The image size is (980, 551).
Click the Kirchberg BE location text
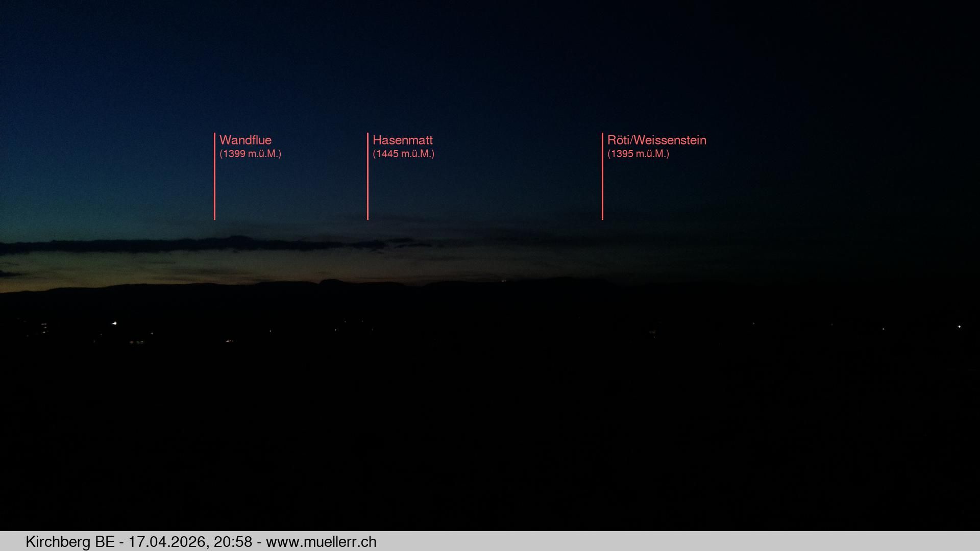[70, 541]
